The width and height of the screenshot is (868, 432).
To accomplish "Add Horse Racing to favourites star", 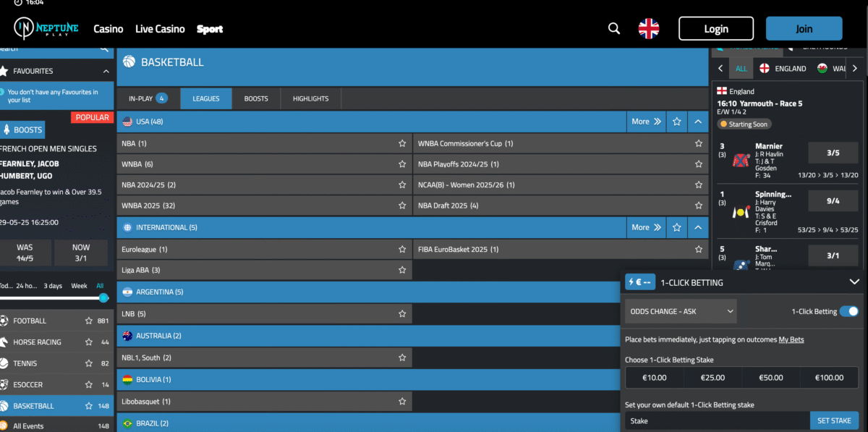I will tap(89, 342).
